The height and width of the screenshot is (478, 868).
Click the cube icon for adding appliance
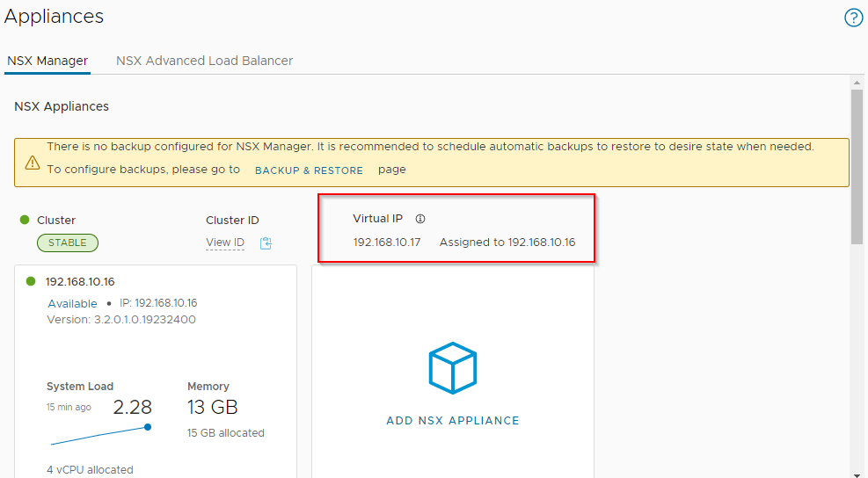coord(453,368)
